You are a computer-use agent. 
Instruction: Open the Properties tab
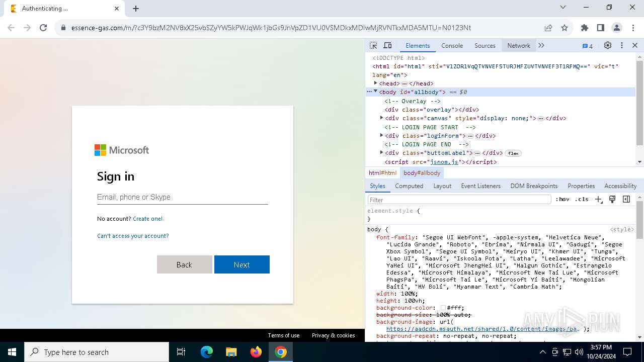tap(581, 186)
